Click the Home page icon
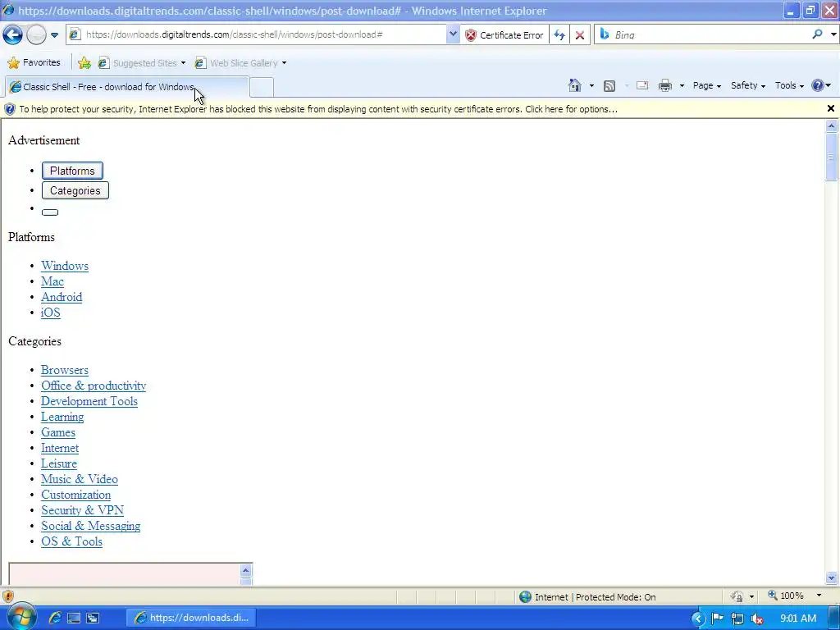The image size is (840, 630). coord(575,85)
